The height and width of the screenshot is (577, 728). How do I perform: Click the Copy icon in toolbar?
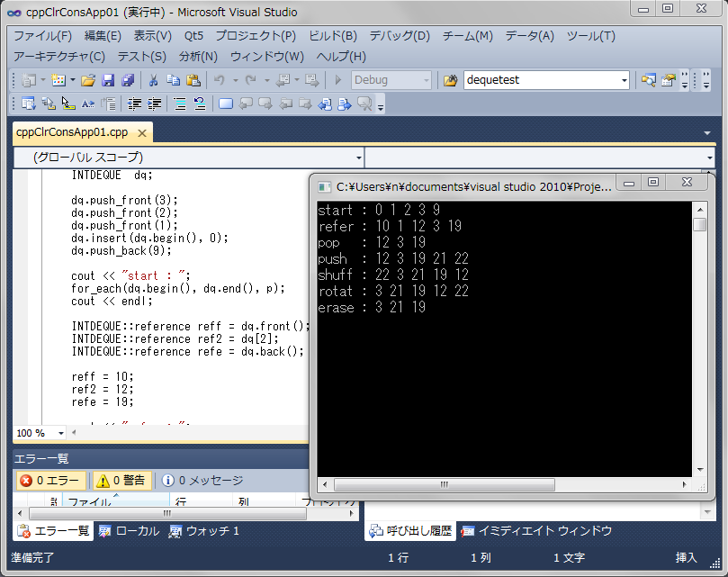pos(173,80)
